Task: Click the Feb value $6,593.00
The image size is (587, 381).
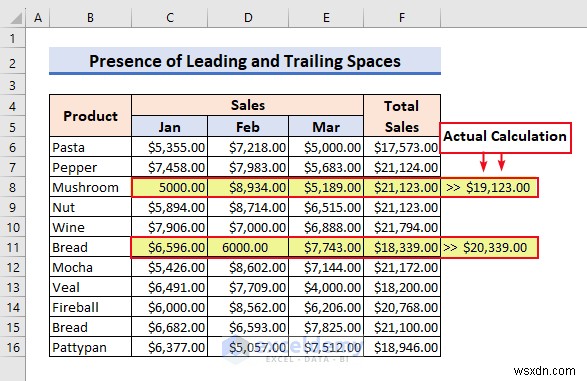Action: tap(248, 327)
